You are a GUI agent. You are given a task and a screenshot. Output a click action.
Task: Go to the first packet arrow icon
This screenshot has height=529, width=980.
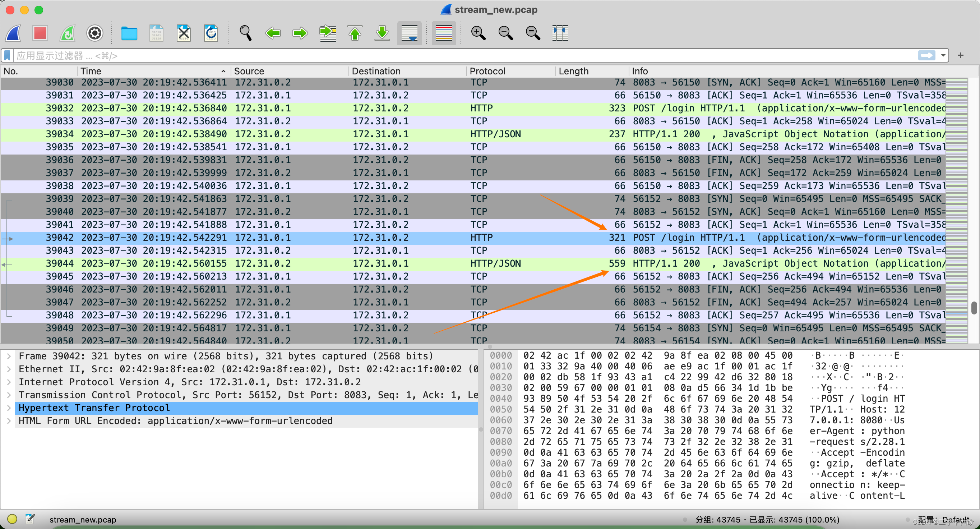tap(355, 33)
